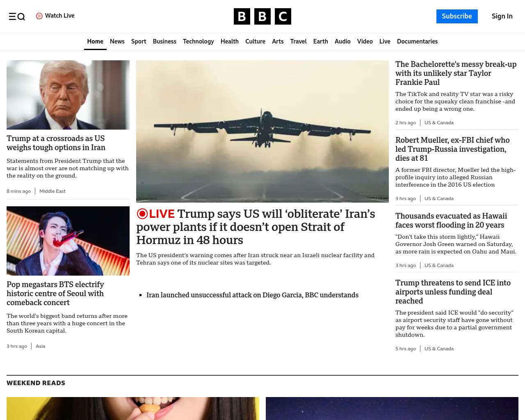This screenshot has width=525, height=420.
Task: Open the Documentaries section
Action: pyautogui.click(x=417, y=41)
